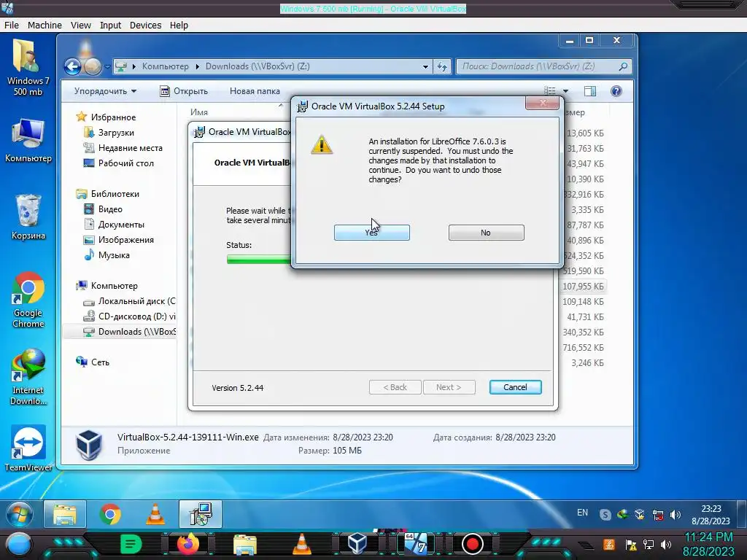Screen dimensions: 747x560
Task: Open VirtualBox File menu
Action: click(x=12, y=26)
